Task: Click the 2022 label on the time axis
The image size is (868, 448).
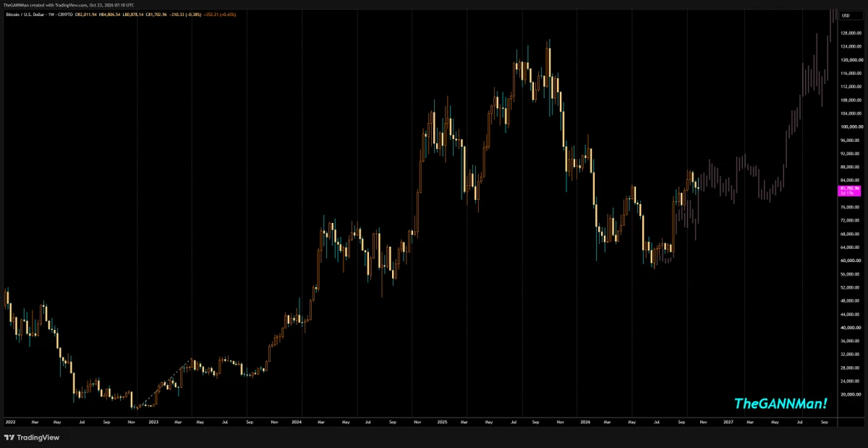Action: click(10, 420)
